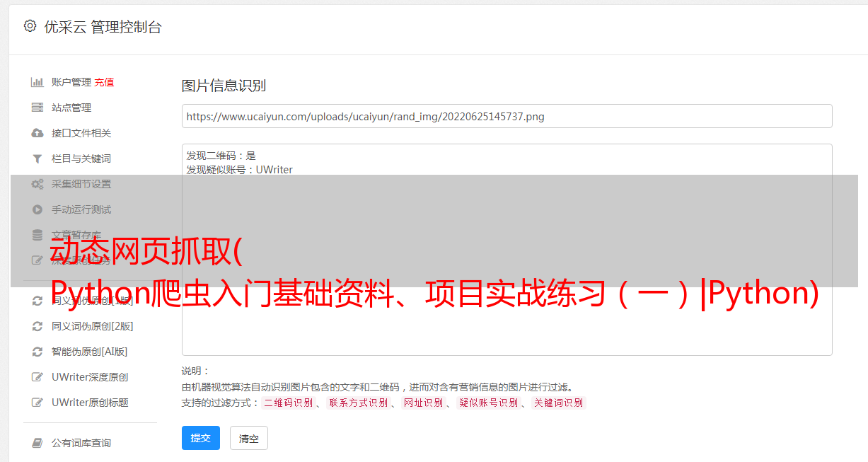868x462 pixels.
Task: Click the filter funnel icon for 栏目与关键词
Action: click(x=37, y=158)
